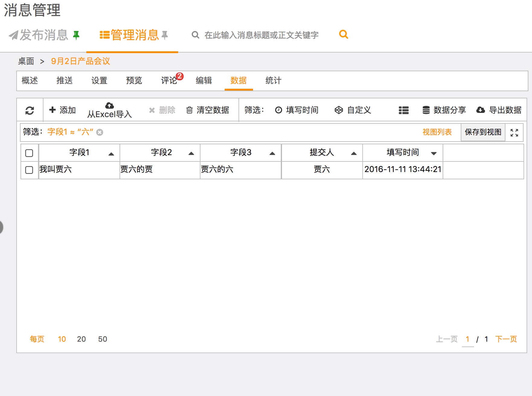Click the cloud download icon to export data

click(481, 110)
